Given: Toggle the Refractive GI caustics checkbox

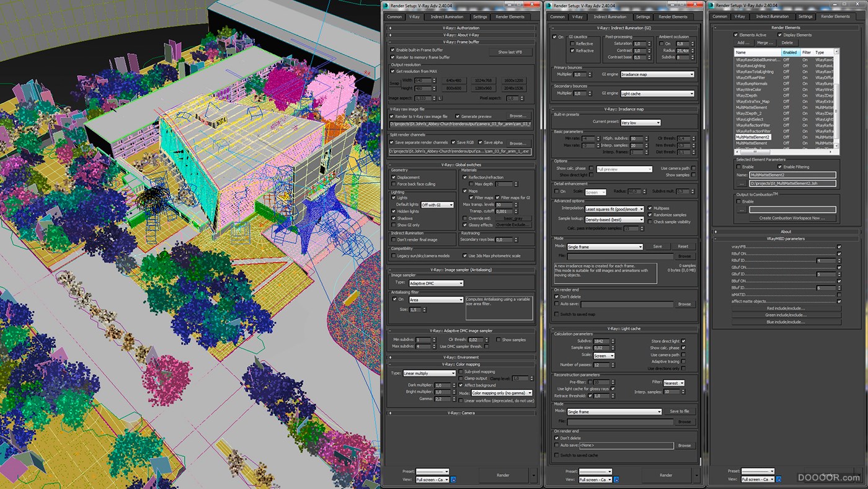Looking at the screenshot, I should click(x=572, y=51).
